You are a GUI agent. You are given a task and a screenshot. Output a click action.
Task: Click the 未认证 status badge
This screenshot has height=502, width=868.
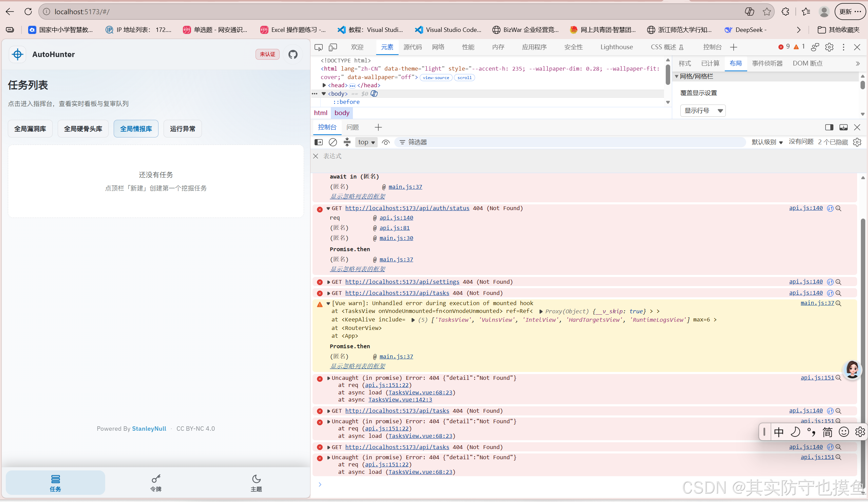pos(267,54)
